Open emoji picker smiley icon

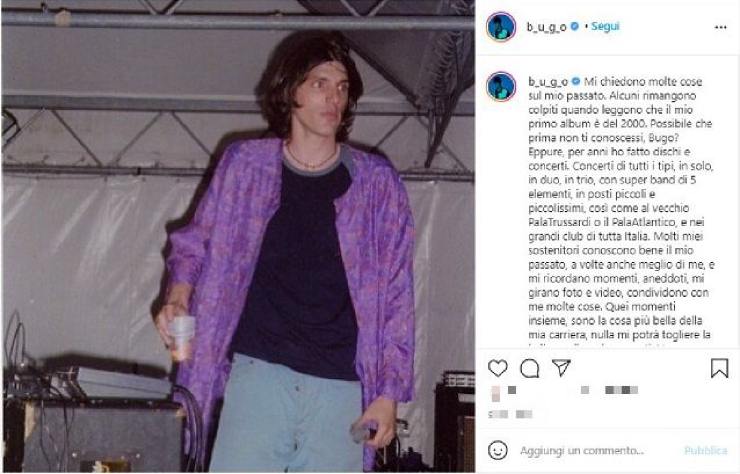coord(497,450)
